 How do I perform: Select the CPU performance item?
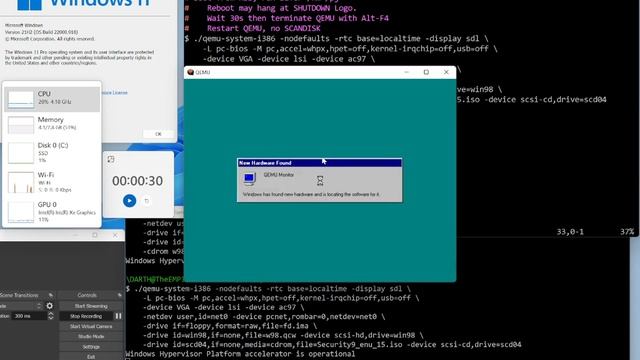coord(52,99)
